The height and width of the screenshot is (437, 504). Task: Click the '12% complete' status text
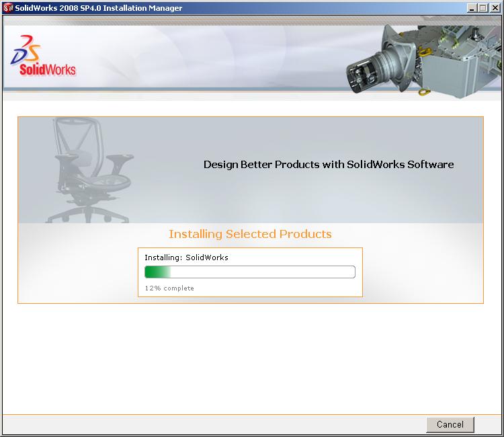pyautogui.click(x=169, y=288)
